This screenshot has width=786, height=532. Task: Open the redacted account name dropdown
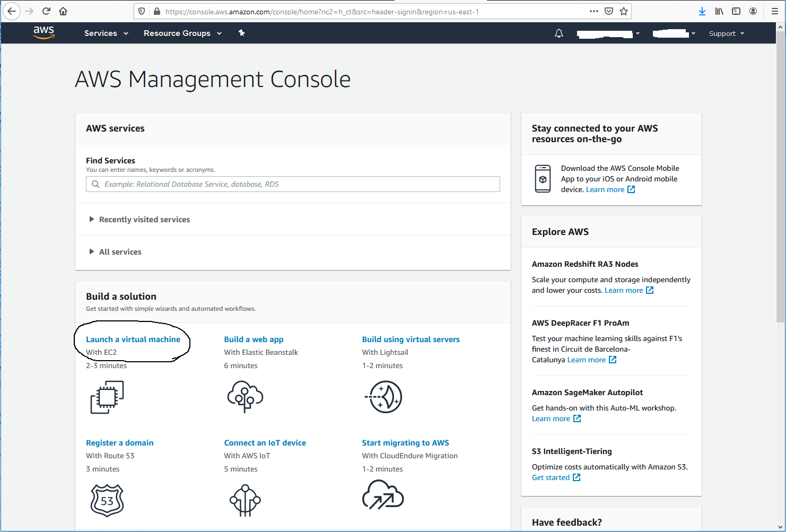click(x=609, y=33)
